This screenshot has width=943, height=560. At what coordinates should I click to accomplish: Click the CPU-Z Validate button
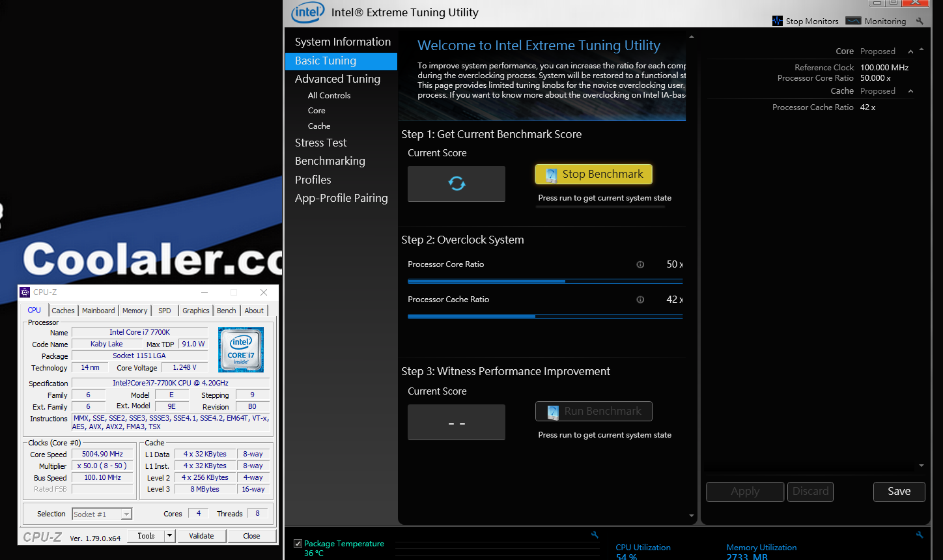pos(201,536)
